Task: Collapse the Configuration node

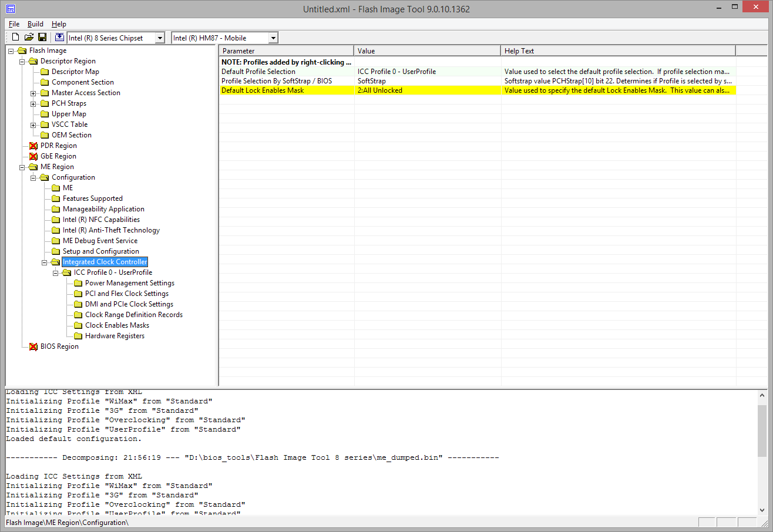Action: (33, 177)
